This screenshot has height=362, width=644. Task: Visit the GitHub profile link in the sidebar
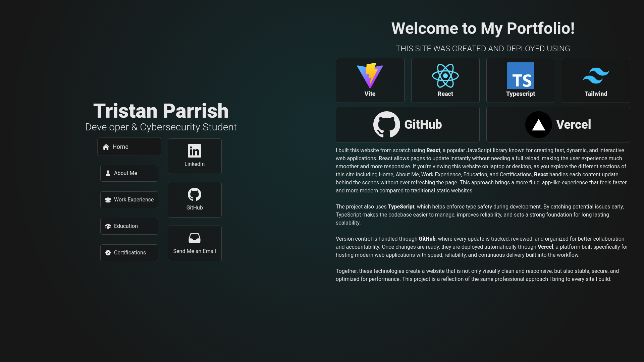coord(195,200)
